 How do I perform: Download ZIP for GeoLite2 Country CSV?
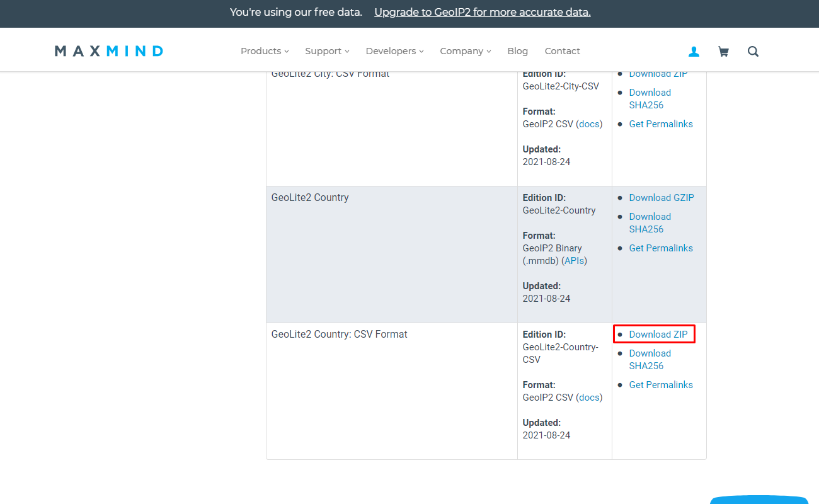click(x=658, y=335)
